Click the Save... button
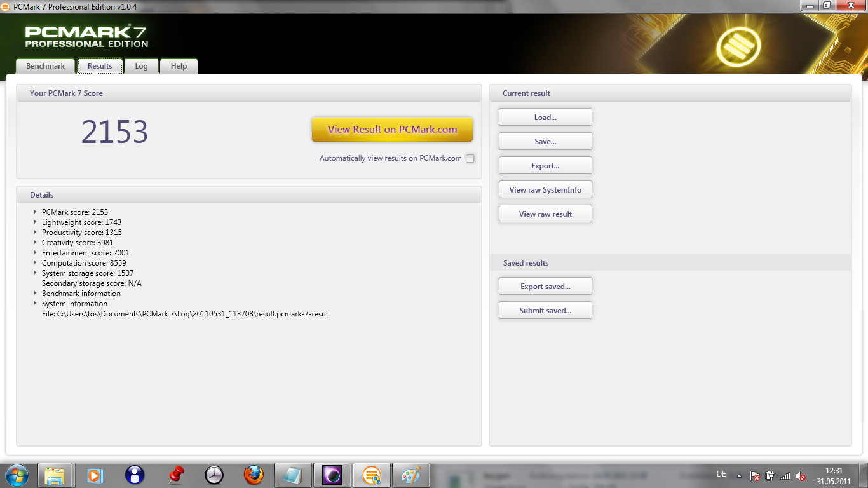 point(545,141)
